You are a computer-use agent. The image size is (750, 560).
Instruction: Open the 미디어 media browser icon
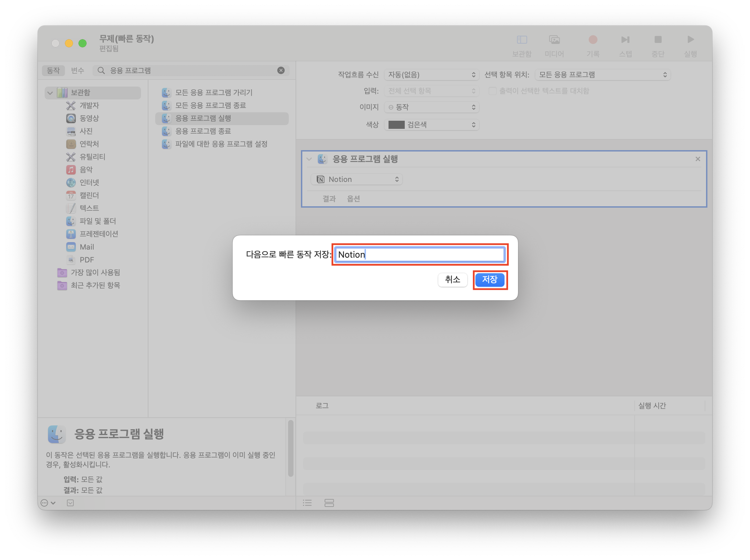tap(554, 40)
